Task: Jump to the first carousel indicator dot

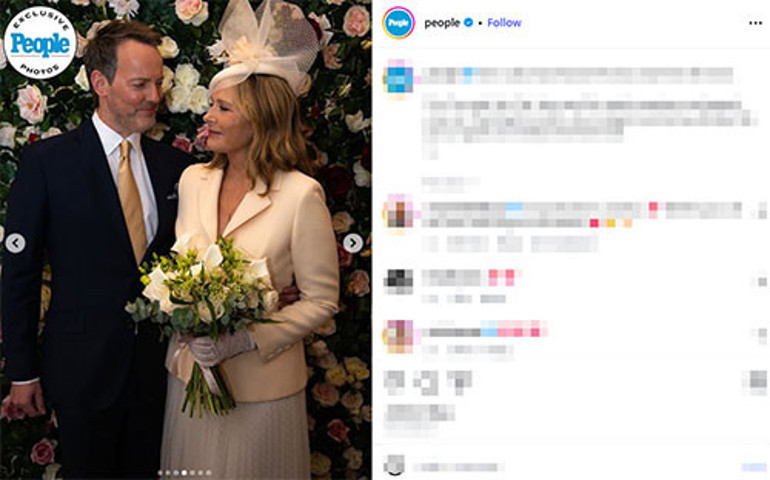Action: click(160, 473)
